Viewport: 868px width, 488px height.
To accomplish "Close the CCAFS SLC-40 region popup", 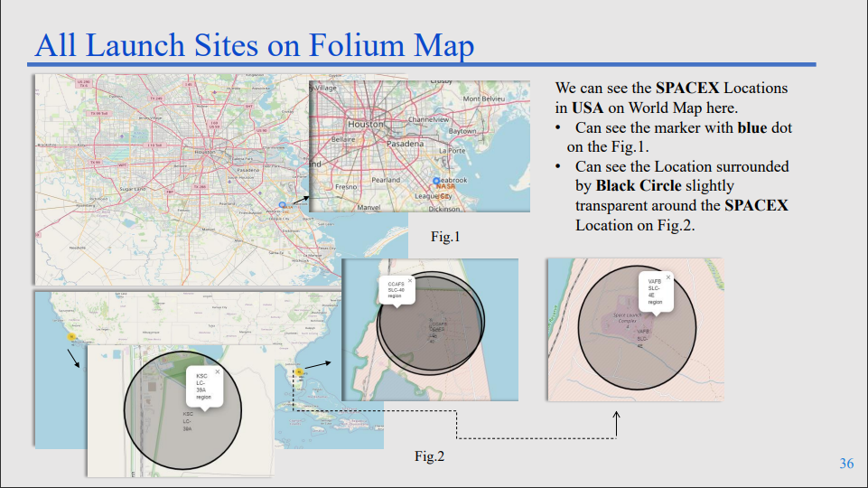I will click(x=410, y=281).
